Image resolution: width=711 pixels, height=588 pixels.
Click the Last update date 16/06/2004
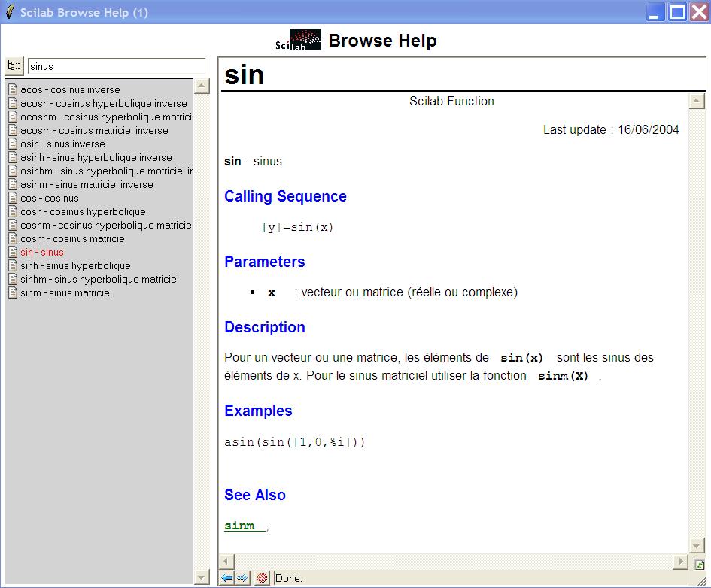click(x=649, y=129)
